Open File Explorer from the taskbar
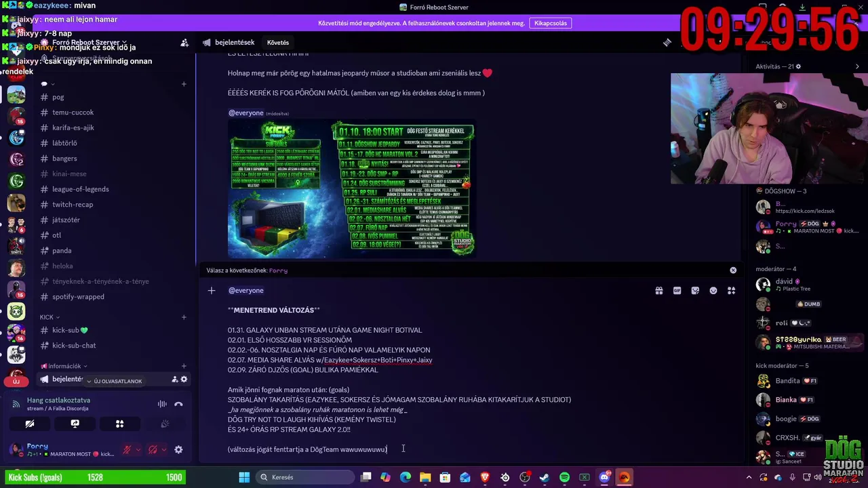 [425, 477]
